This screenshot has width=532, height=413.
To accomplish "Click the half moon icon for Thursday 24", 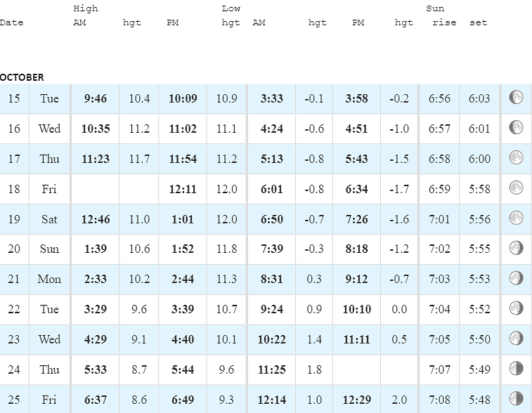I will 517,369.
